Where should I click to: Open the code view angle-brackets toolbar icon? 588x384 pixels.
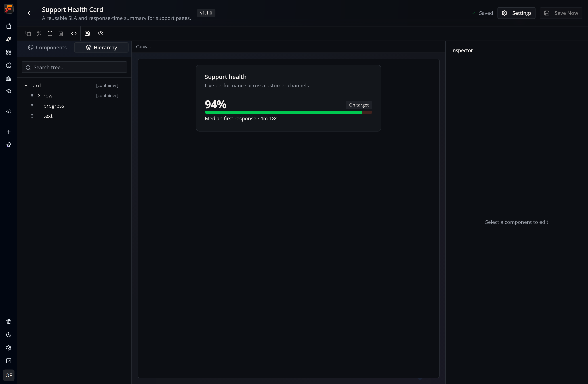(74, 33)
